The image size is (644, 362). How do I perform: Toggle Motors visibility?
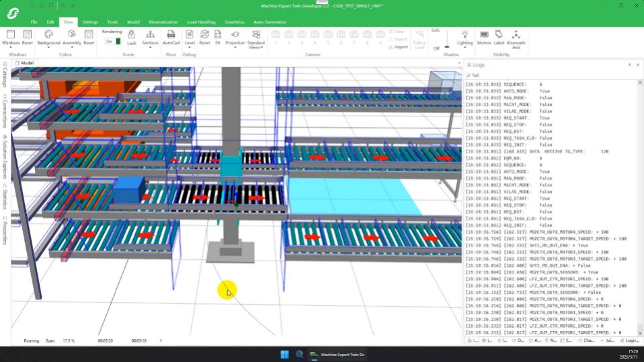(484, 37)
